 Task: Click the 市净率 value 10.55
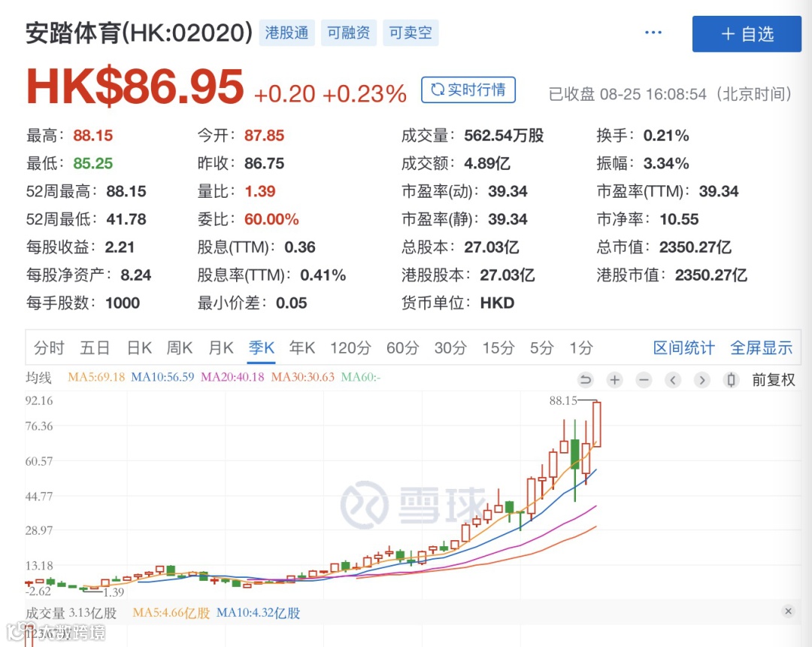pyautogui.click(x=679, y=220)
